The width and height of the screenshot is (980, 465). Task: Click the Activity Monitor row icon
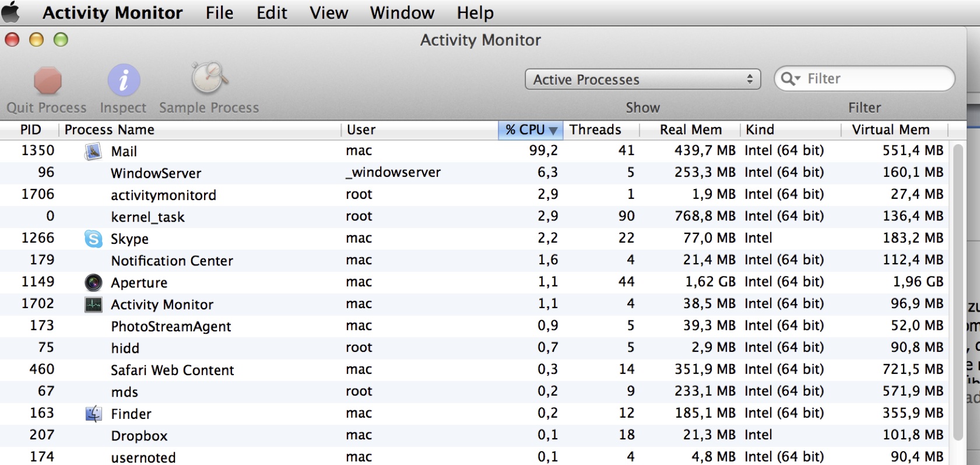tap(93, 305)
